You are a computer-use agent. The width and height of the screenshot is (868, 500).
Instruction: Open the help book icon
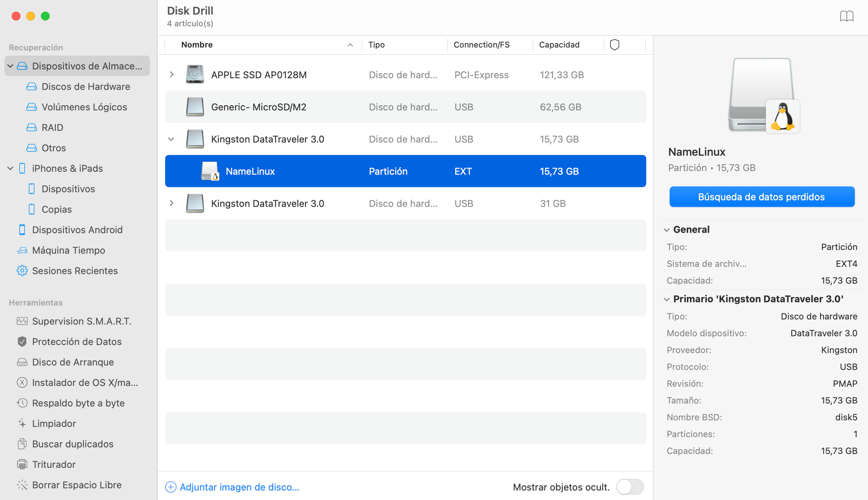[x=846, y=16]
